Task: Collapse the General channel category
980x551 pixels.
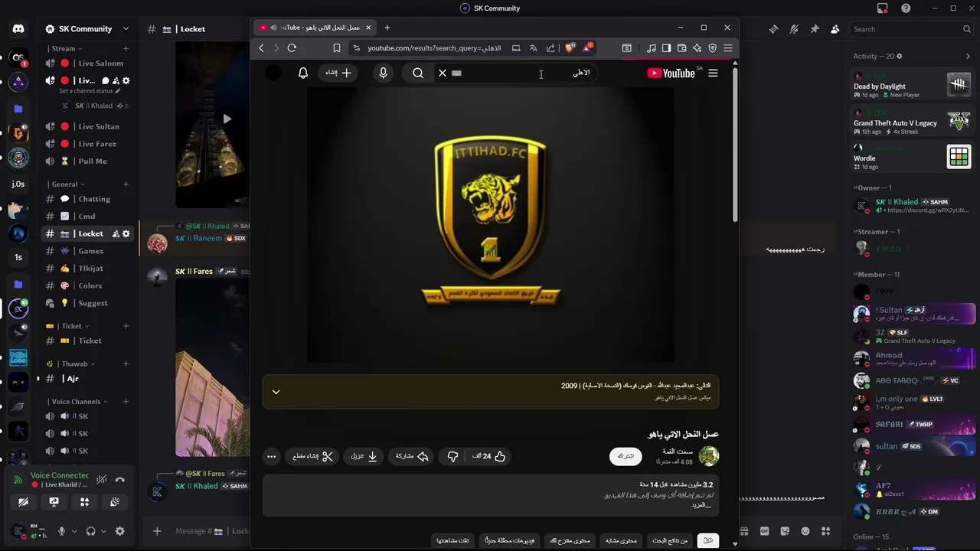Action: point(66,184)
